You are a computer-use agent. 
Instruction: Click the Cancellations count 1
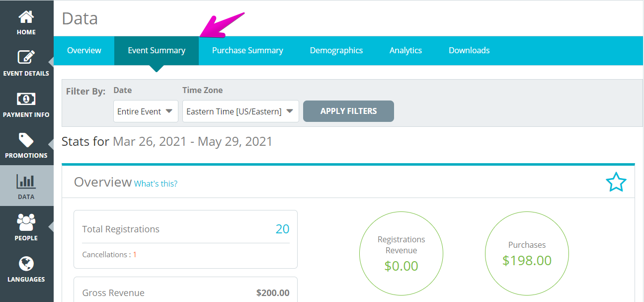coord(135,254)
